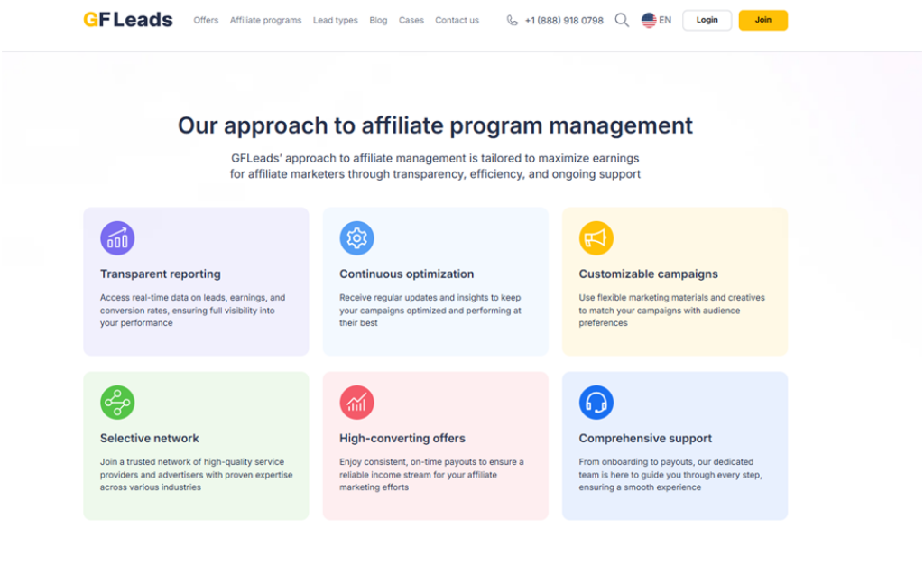Click the phone handset icon

tap(513, 20)
